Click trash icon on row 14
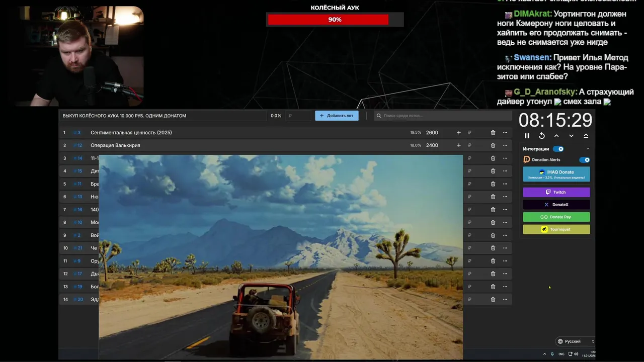This screenshot has height=362, width=644. tap(493, 299)
